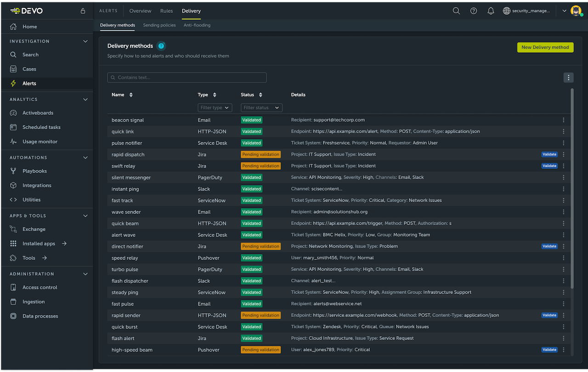Click the Devo logo
The image size is (588, 372).
tap(26, 10)
